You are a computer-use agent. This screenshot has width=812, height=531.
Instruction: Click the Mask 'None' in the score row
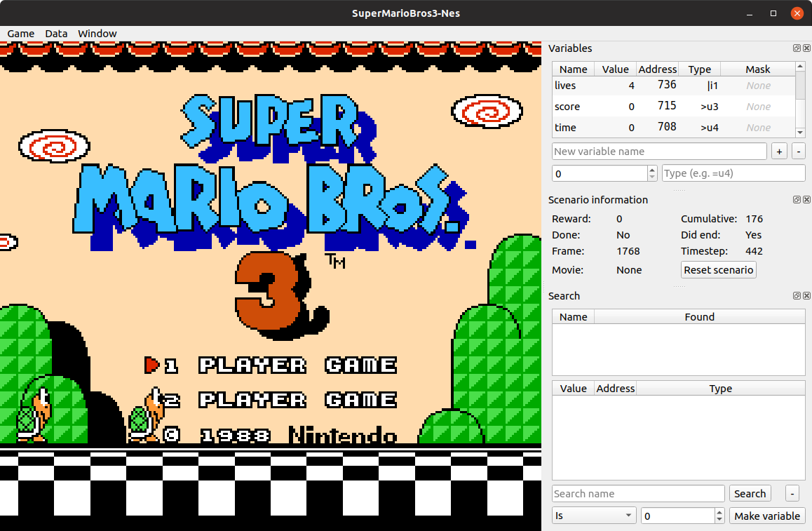point(758,107)
